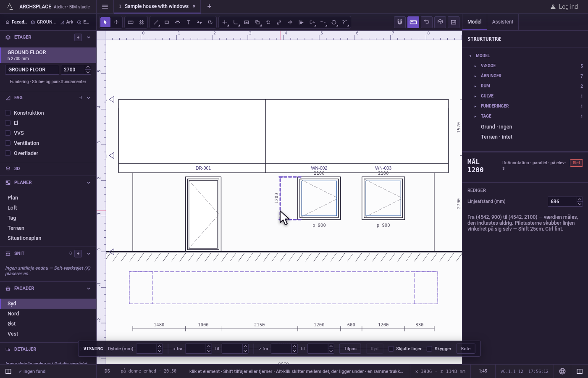Click the rotate tool icon
The width and height of the screenshot is (588, 378).
pyautogui.click(x=268, y=22)
